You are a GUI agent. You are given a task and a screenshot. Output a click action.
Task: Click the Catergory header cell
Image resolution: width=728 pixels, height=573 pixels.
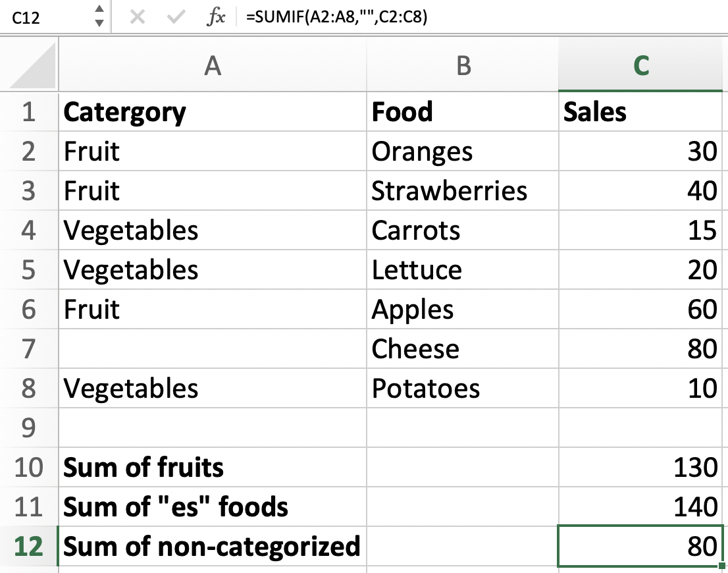click(212, 112)
